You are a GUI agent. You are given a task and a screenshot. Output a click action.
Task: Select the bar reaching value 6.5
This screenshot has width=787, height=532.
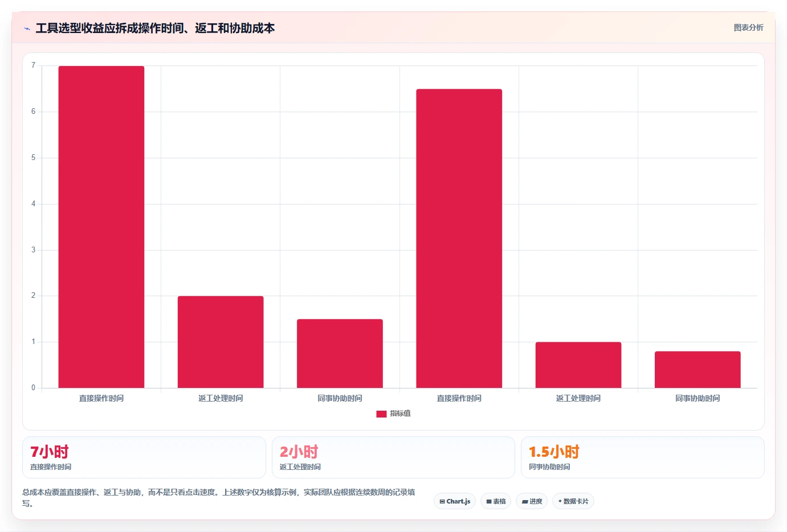click(x=459, y=238)
